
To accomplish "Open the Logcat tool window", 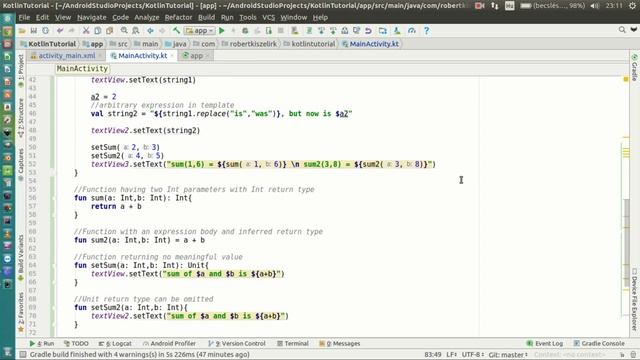I will coord(115,343).
